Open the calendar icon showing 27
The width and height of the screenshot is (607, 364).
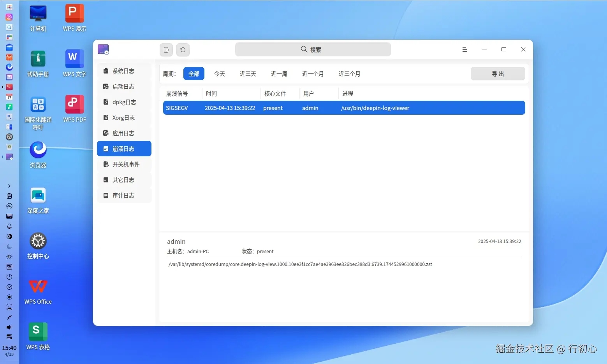(9, 97)
